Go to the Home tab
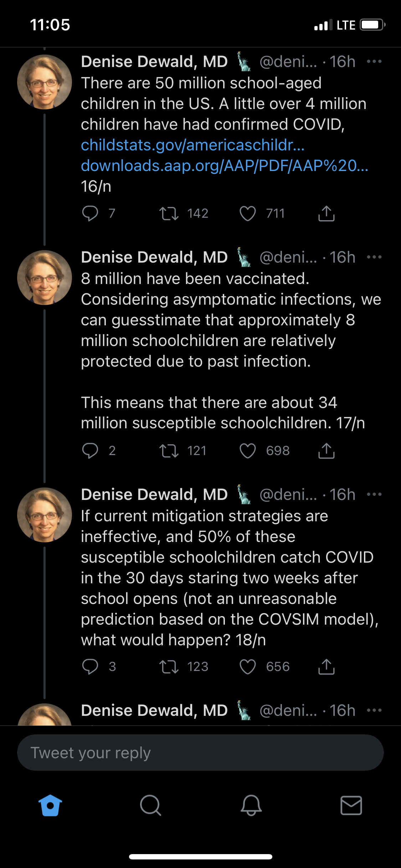Screen dimensions: 401x868 point(50,805)
